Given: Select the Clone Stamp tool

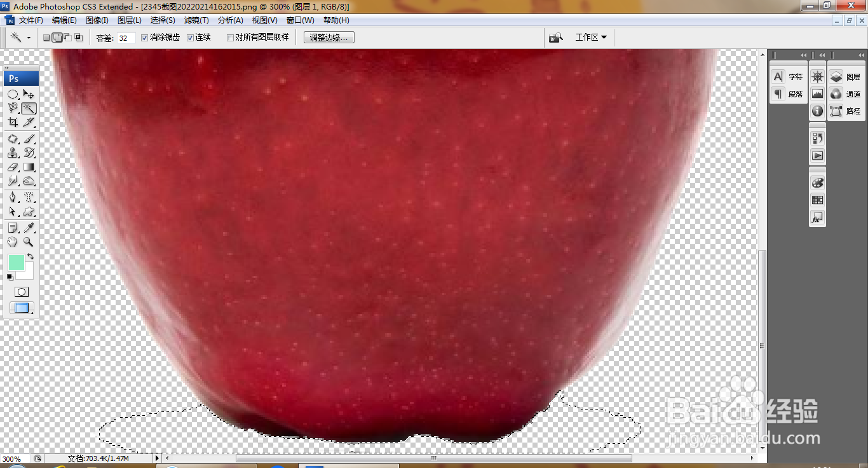Looking at the screenshot, I should tap(13, 153).
